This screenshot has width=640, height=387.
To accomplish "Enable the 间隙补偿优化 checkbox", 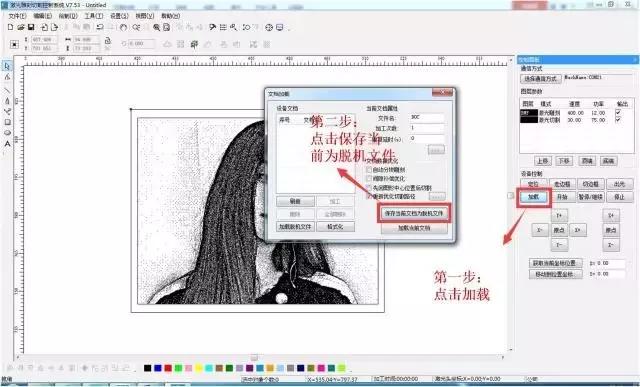I will [369, 178].
